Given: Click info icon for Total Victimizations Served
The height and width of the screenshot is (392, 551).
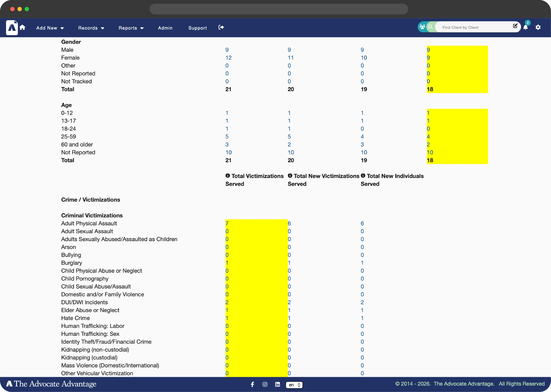Looking at the screenshot, I should 228,176.
